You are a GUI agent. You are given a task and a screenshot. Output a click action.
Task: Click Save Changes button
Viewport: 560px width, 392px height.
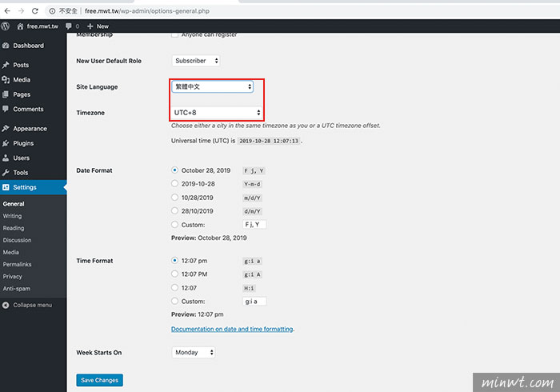tap(100, 380)
